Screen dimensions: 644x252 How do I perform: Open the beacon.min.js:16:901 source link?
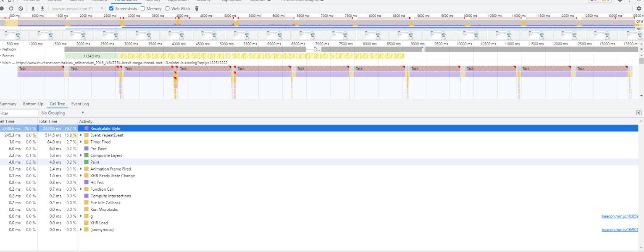tap(620, 230)
